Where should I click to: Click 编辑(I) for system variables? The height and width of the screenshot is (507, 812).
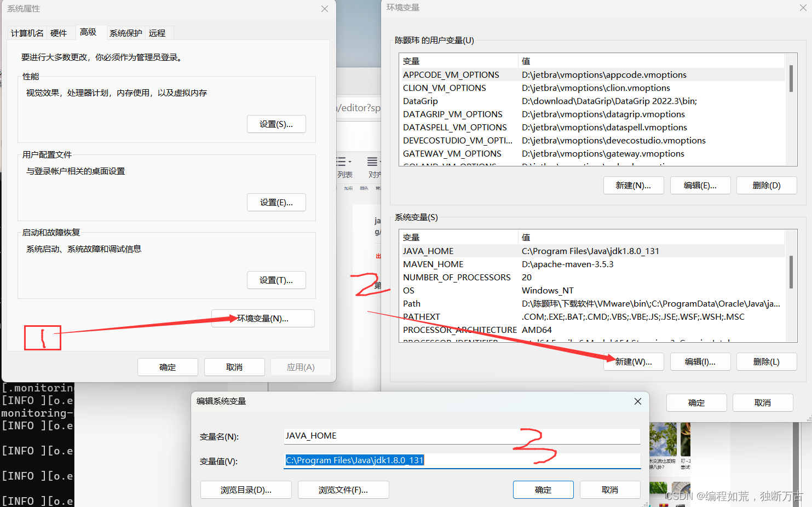coord(700,361)
